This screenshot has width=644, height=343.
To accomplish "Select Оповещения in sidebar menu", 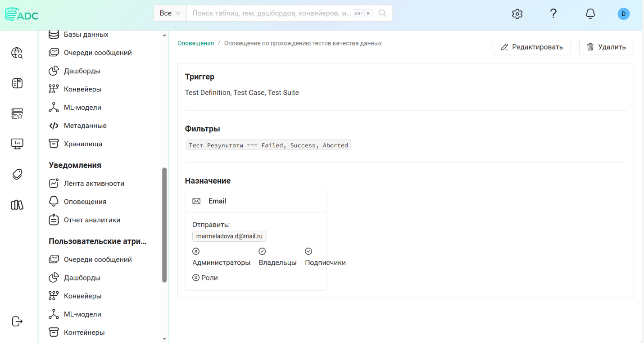I will click(85, 202).
